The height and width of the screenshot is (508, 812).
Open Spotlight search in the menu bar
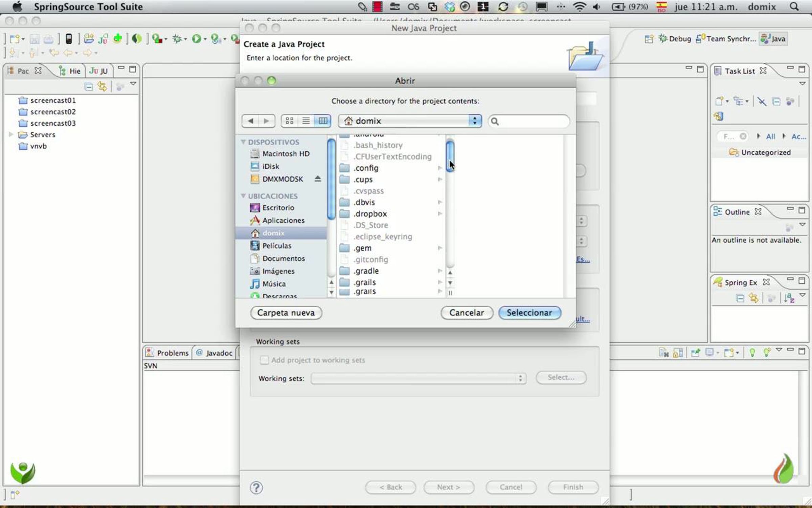click(794, 7)
